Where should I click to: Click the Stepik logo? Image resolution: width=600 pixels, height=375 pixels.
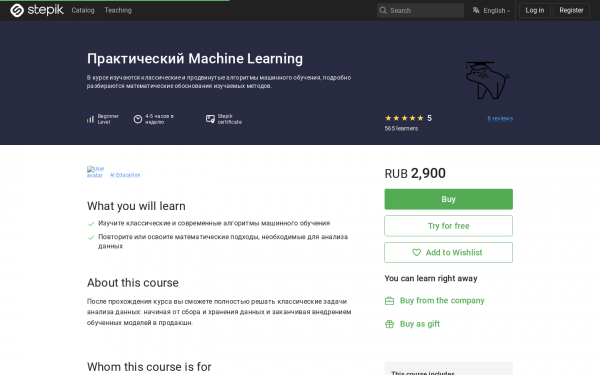click(37, 10)
